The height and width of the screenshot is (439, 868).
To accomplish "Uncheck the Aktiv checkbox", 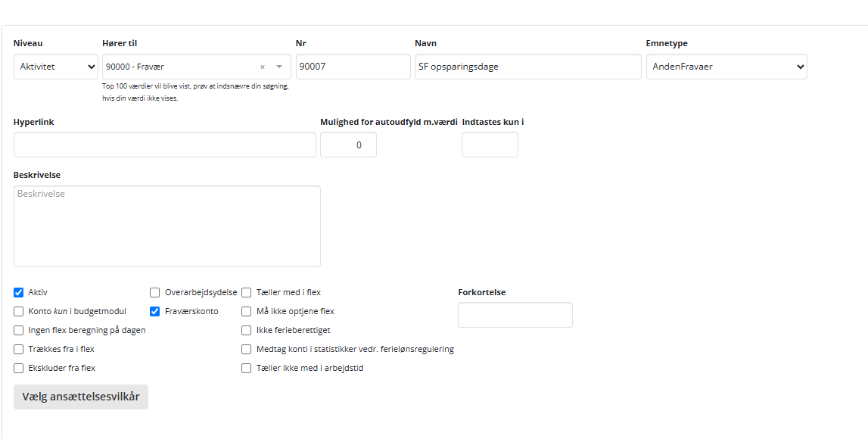I will 18,292.
